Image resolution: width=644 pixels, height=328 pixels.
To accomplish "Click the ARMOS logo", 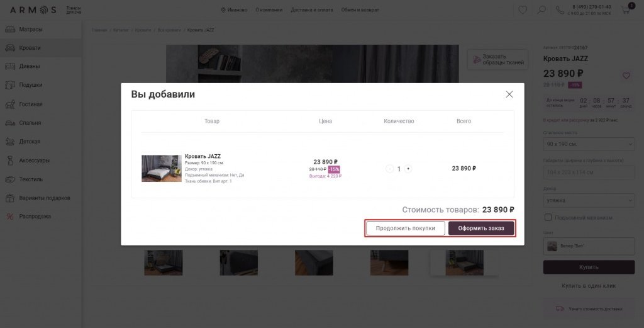I will coord(33,10).
